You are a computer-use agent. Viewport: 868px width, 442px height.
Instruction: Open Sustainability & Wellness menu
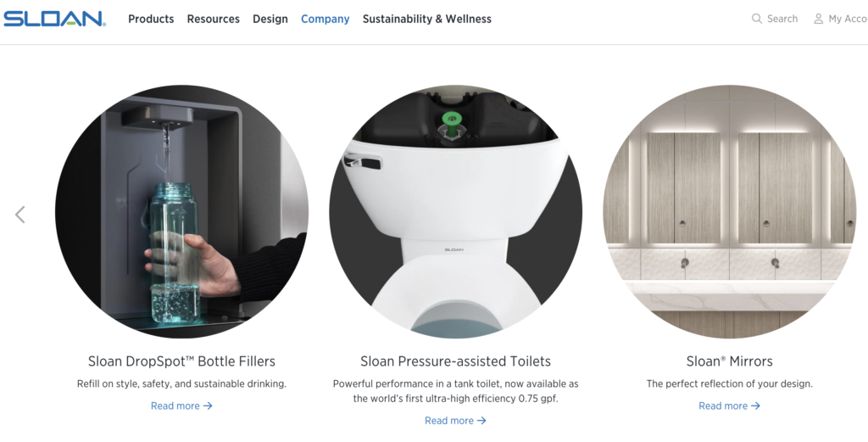point(427,19)
